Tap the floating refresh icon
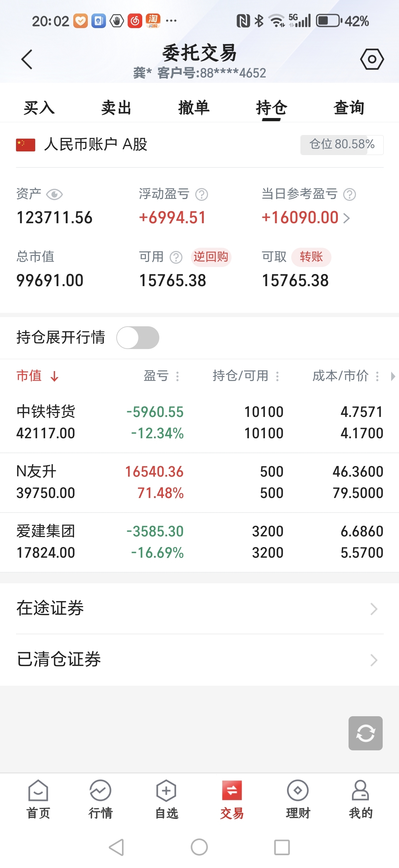Viewport: 399px width, 868px height. coord(366,733)
